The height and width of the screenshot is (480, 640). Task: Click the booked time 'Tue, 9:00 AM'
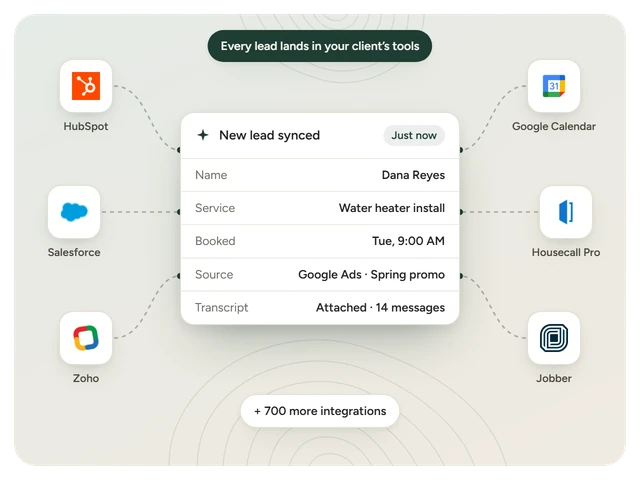coord(408,241)
